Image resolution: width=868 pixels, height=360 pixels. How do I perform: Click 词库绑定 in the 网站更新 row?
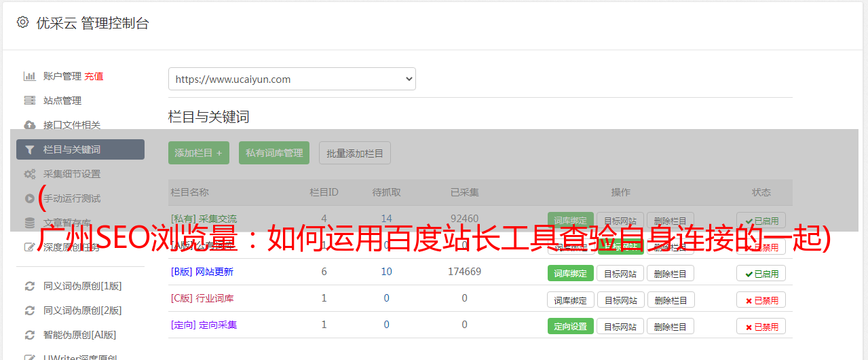click(x=571, y=273)
